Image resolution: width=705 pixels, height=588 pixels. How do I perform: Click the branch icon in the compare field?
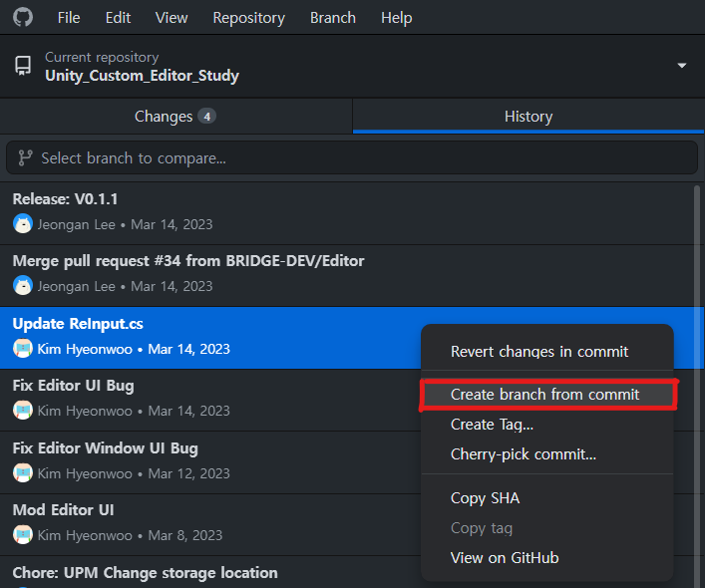pyautogui.click(x=25, y=158)
